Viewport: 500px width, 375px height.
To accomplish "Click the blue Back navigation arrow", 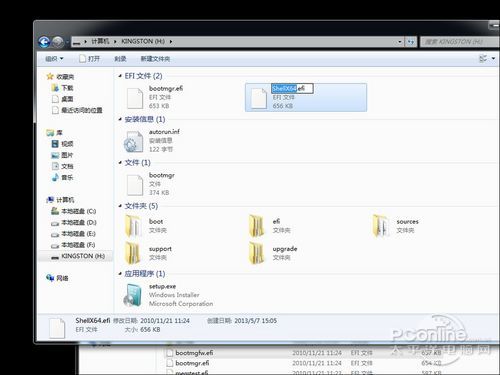I will pyautogui.click(x=44, y=42).
